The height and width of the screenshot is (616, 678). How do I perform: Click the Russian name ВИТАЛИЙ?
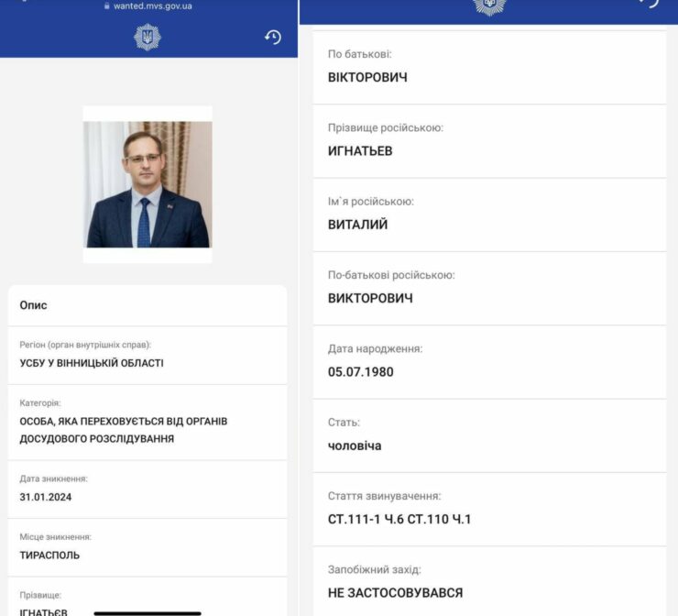click(x=357, y=225)
